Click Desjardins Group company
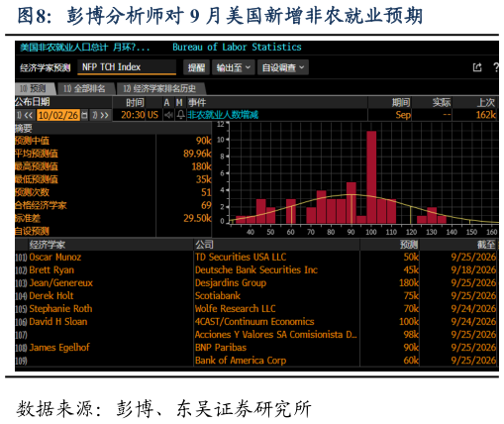The width and height of the screenshot is (504, 424). tap(231, 283)
